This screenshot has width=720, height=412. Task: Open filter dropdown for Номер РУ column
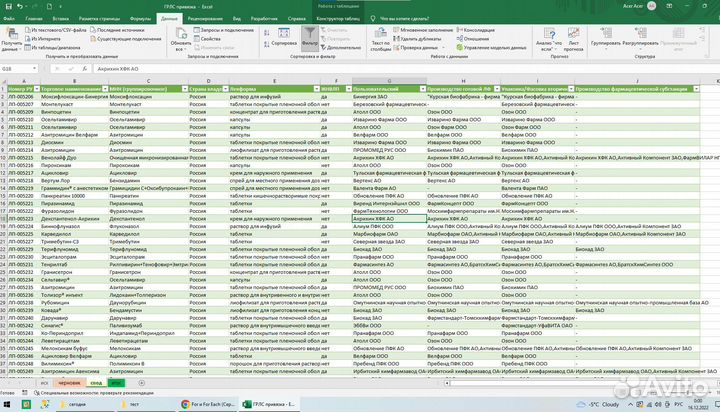pos(37,89)
